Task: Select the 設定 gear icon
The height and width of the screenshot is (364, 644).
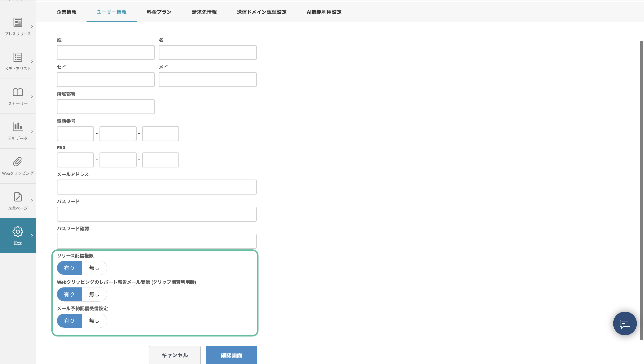Action: click(x=18, y=231)
